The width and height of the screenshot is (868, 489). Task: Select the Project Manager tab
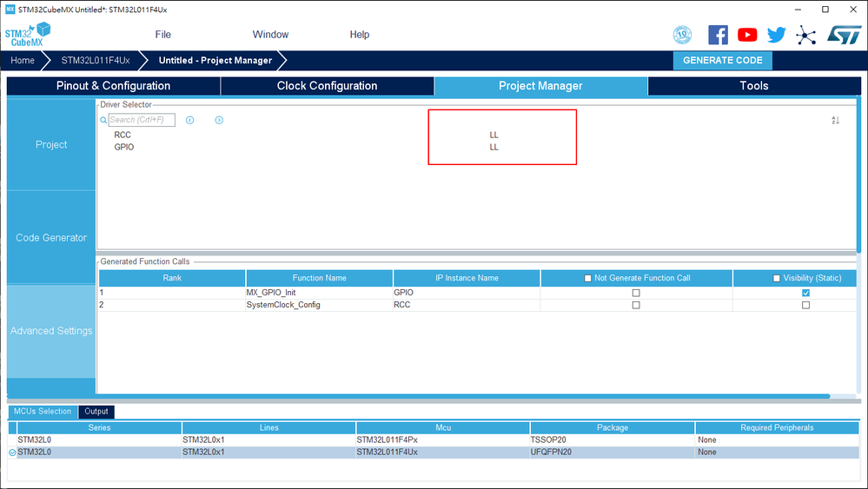click(x=540, y=86)
